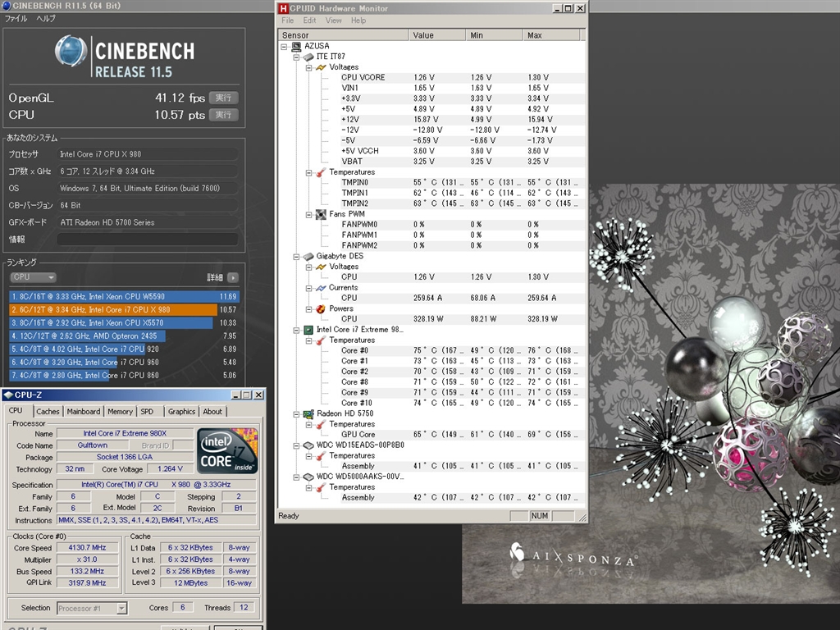Click the Cinebench globe logo
This screenshot has width=840, height=630.
(71, 52)
